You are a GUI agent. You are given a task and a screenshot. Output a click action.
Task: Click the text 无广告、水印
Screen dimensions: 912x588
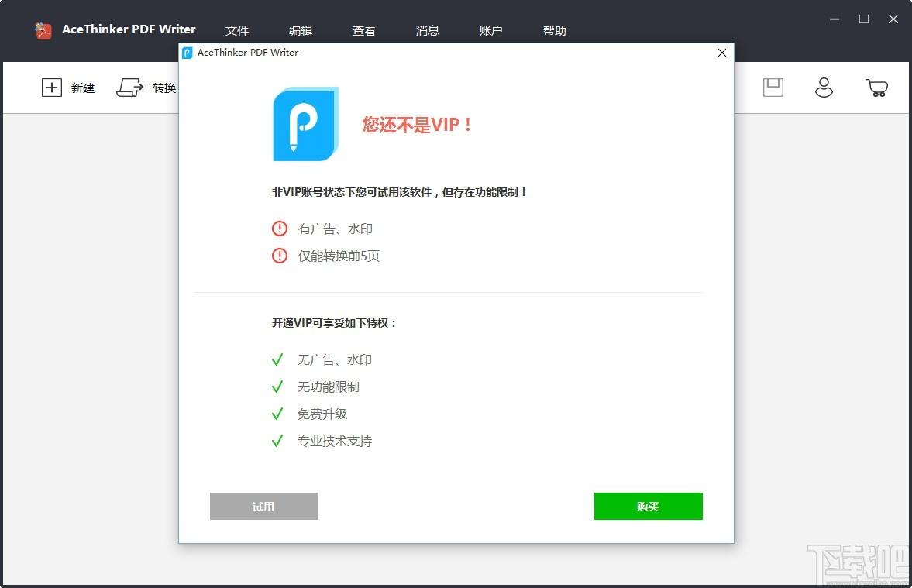pyautogui.click(x=335, y=360)
